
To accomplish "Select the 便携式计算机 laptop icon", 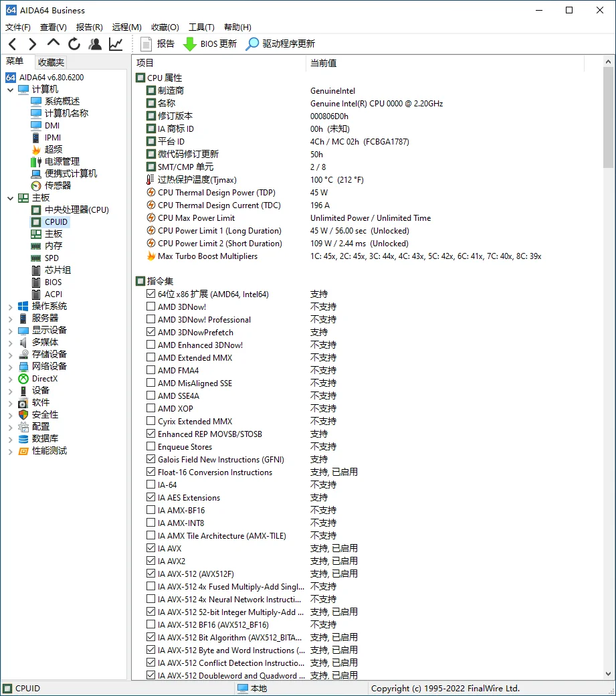I will click(36, 173).
